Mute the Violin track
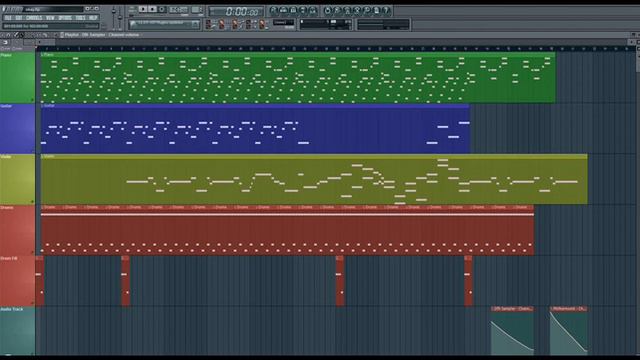Image resolution: width=640 pixels, height=360 pixels. pos(32,201)
